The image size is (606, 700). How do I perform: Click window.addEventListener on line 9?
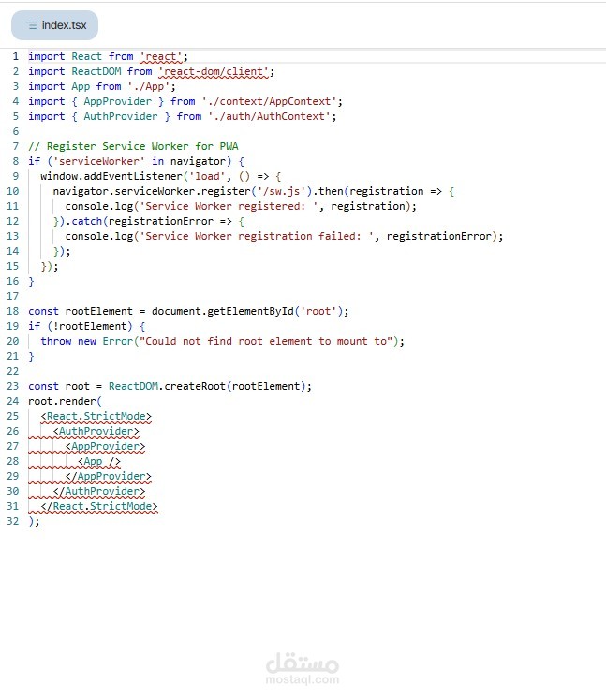[111, 176]
